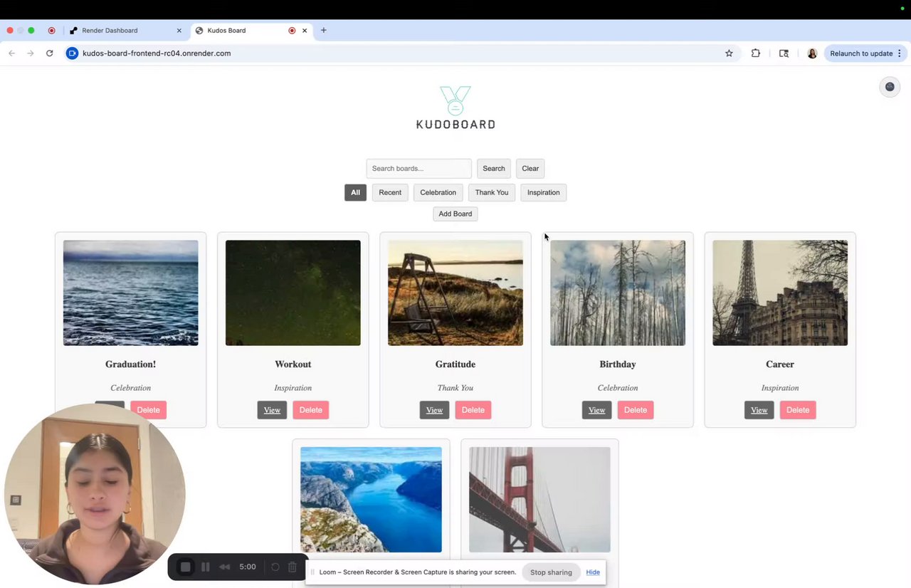Filter boards by Inspiration
Screen dimensions: 911x588
(543, 192)
